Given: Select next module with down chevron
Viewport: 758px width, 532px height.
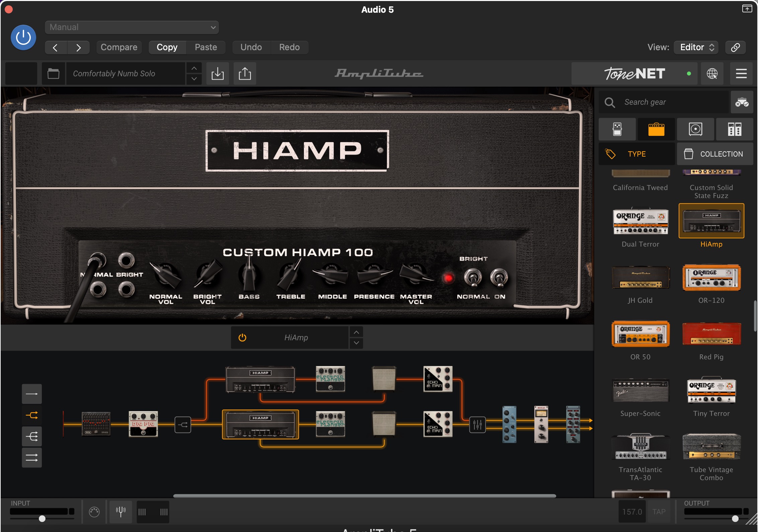Looking at the screenshot, I should point(356,343).
